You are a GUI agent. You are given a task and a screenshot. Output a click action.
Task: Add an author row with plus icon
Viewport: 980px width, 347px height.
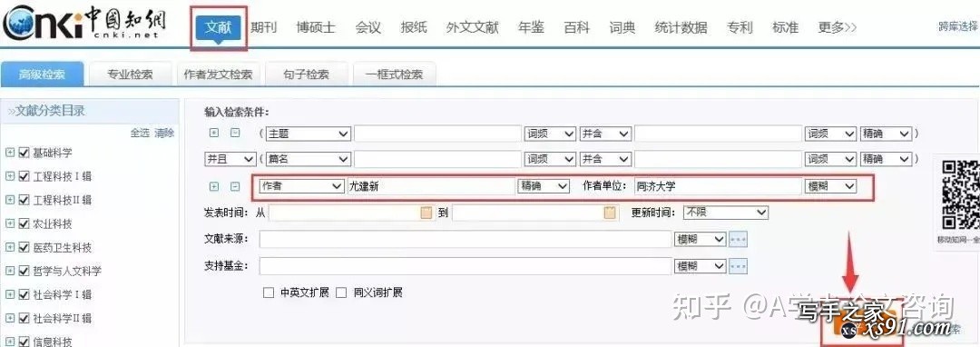tap(214, 186)
